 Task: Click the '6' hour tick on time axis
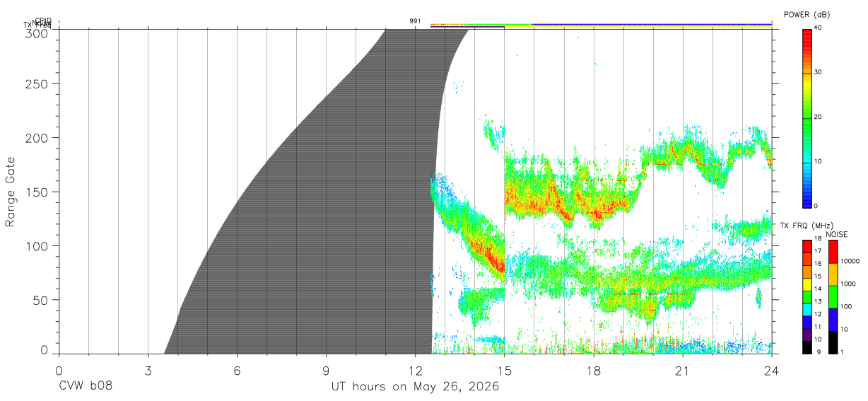(237, 371)
